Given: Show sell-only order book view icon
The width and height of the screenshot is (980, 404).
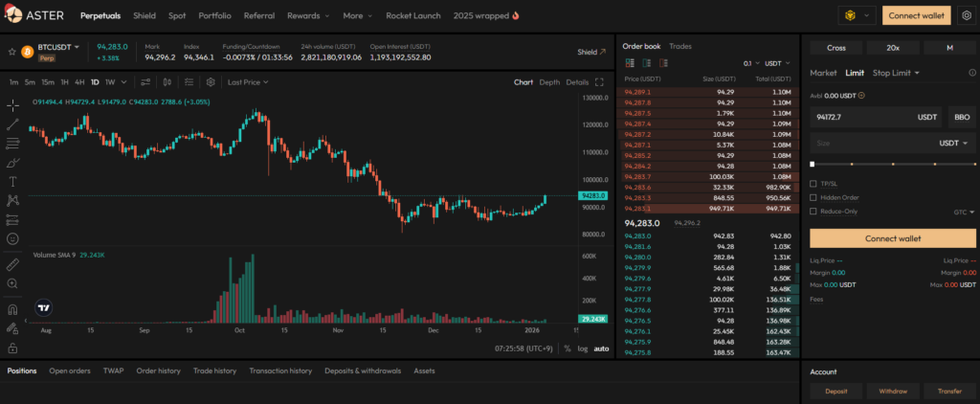Looking at the screenshot, I should (663, 63).
